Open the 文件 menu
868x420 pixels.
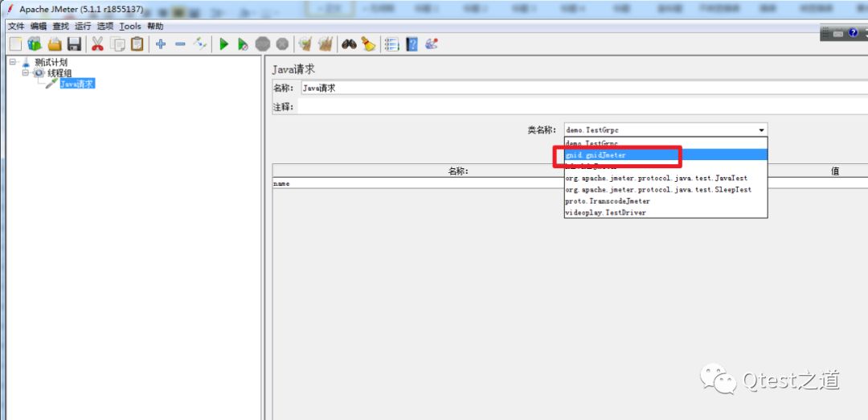tap(17, 26)
